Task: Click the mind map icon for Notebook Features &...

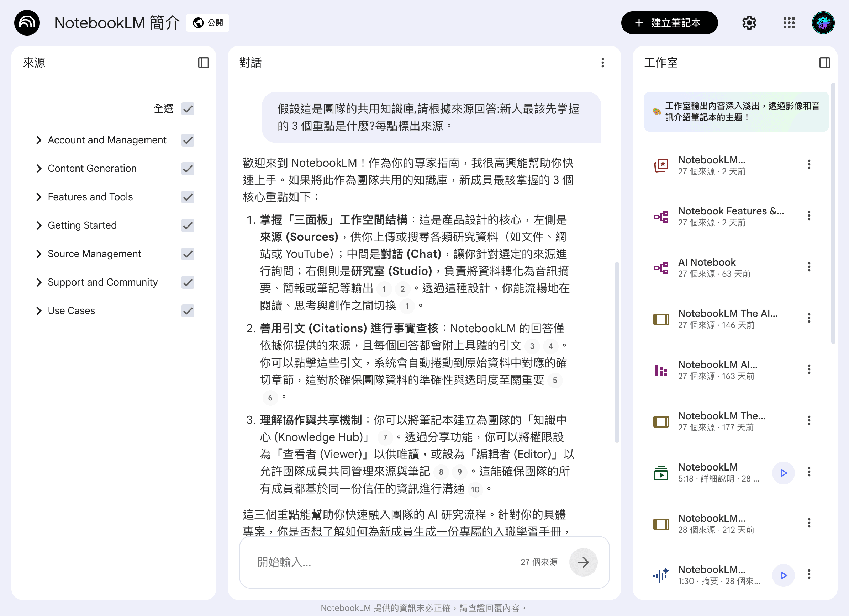Action: pyautogui.click(x=661, y=217)
